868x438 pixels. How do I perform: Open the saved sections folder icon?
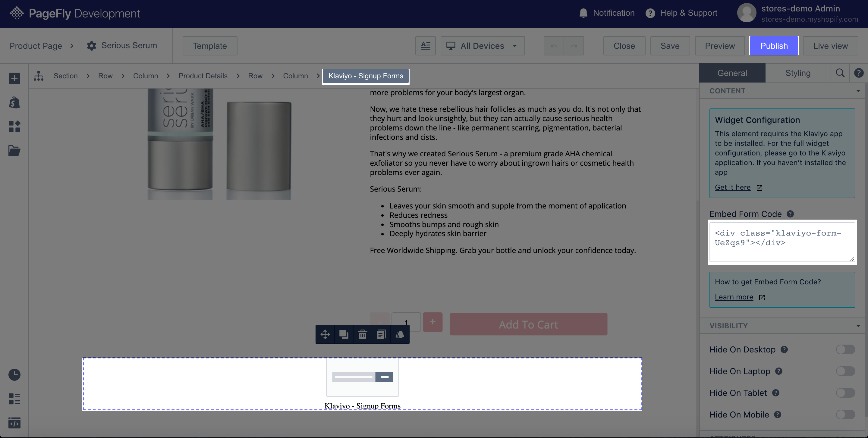pos(14,151)
